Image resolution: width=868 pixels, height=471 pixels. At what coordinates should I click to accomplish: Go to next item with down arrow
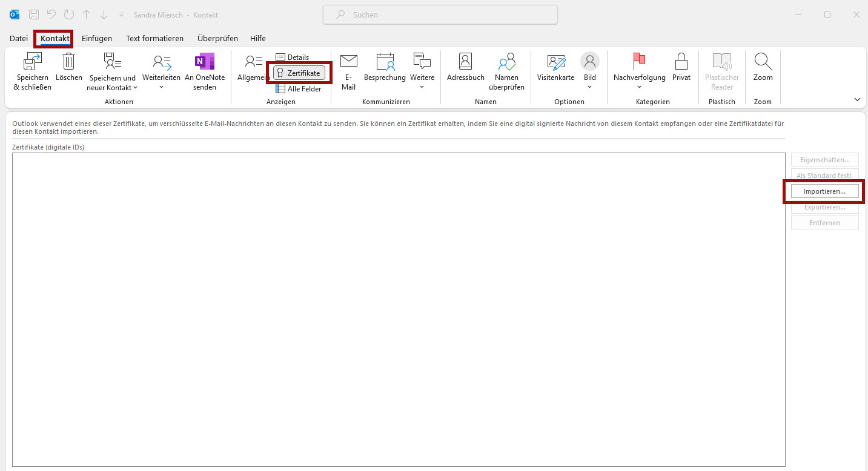(x=104, y=15)
